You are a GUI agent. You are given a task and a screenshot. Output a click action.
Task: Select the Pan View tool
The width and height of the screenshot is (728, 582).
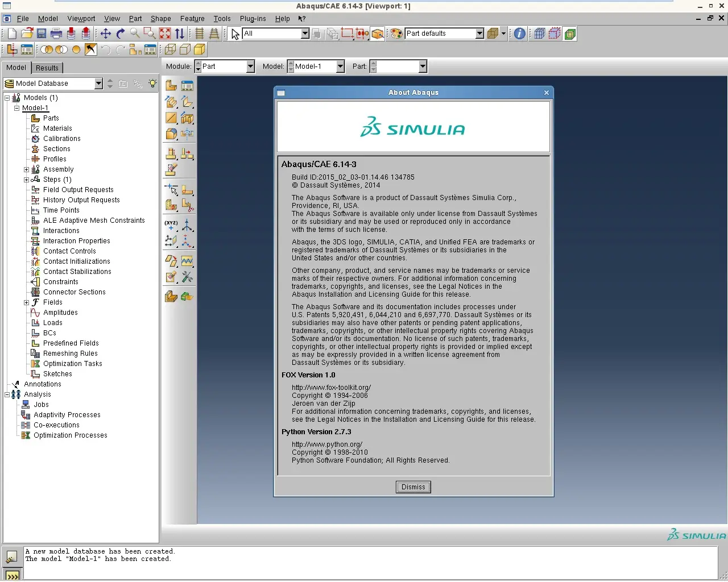pos(106,34)
